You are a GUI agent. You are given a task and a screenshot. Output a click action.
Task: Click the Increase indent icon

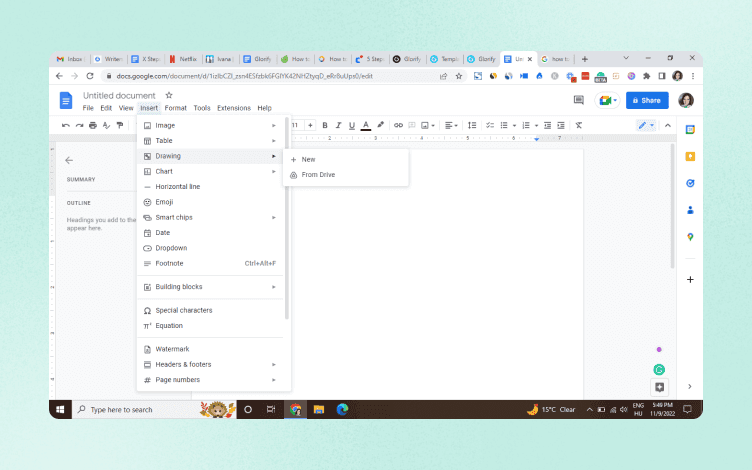pos(561,126)
